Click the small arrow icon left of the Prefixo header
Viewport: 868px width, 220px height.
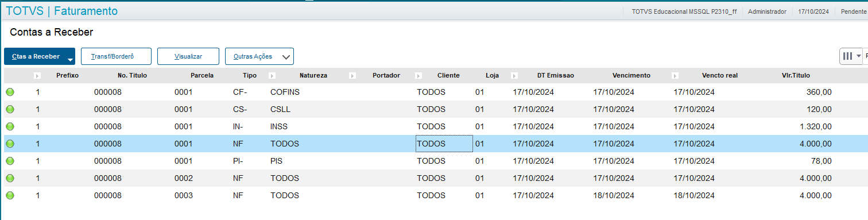37,75
